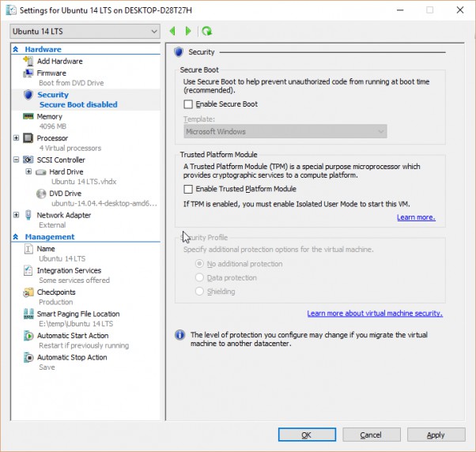Click the DVD Drive disc icon
476x452 pixels.
click(40, 194)
